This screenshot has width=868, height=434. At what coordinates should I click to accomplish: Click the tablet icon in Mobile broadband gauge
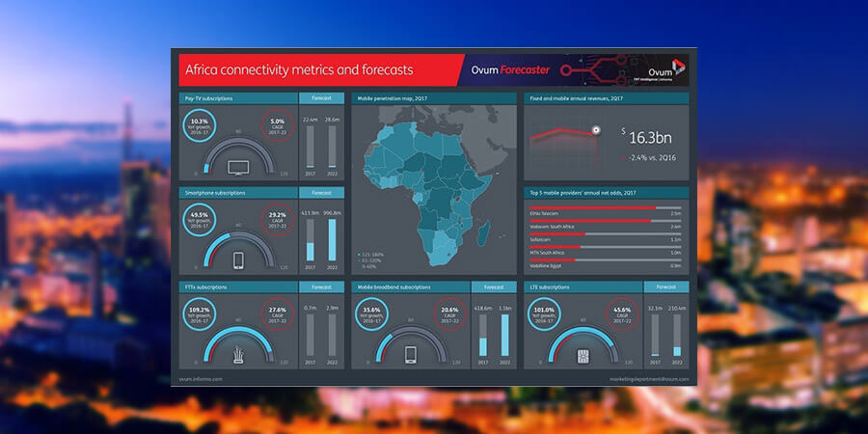[x=411, y=354]
